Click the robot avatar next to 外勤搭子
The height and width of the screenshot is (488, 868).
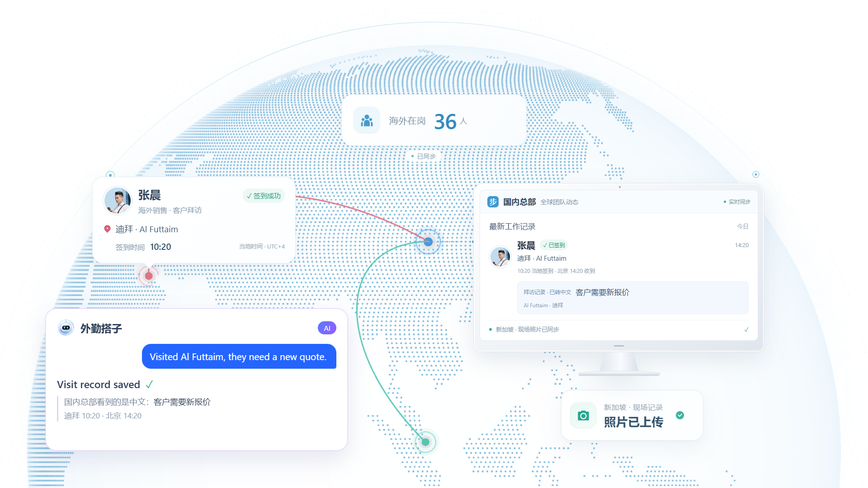tap(66, 328)
